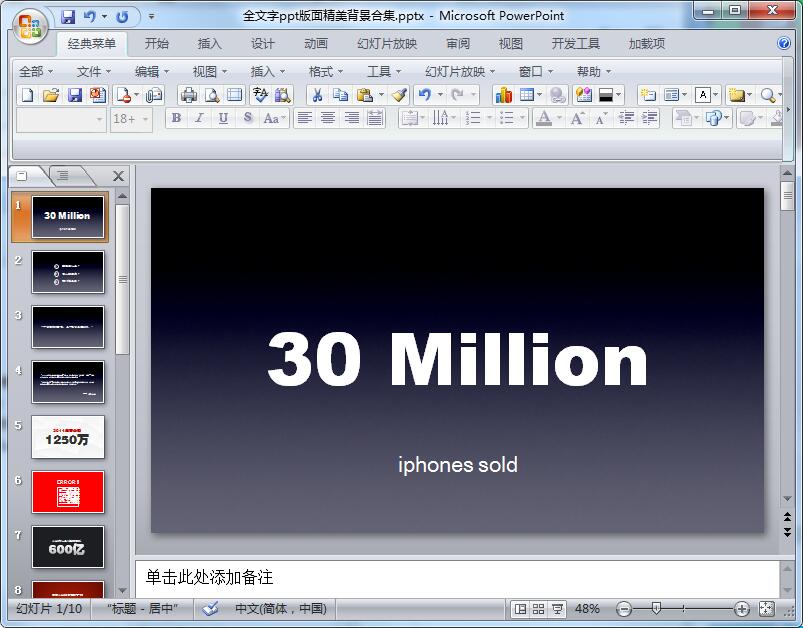
Task: Switch to the Outline pane tab
Action: coord(63,176)
